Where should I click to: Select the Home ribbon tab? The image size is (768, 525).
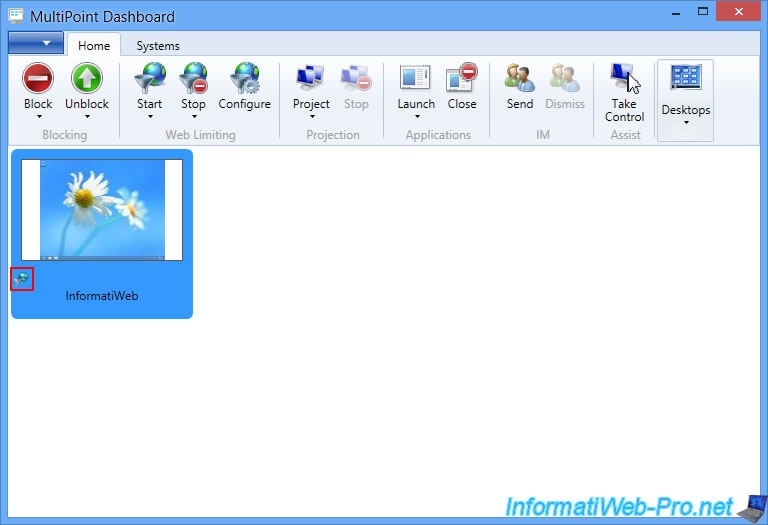coord(94,46)
